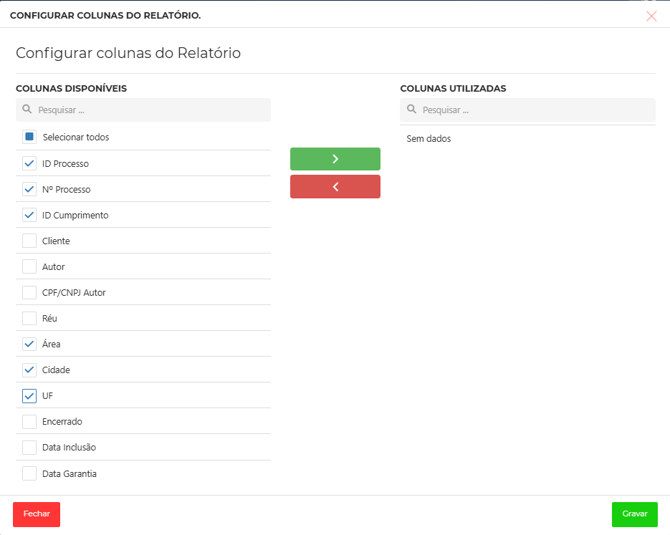This screenshot has width=670, height=535.
Task: Disable the UF column checkbox
Action: pos(30,396)
